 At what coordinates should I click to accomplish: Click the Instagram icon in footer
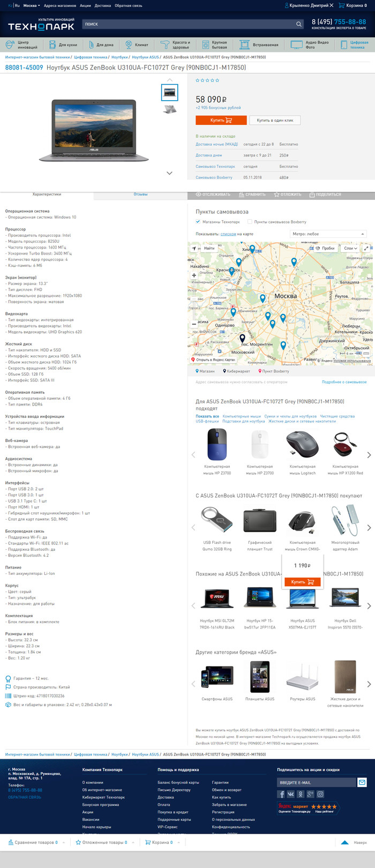click(x=320, y=794)
